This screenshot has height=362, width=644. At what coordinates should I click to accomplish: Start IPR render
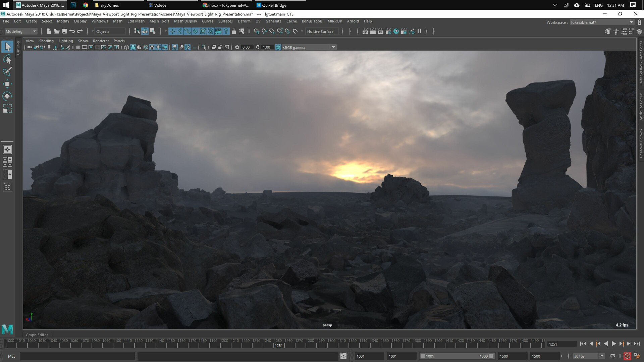pyautogui.click(x=381, y=31)
